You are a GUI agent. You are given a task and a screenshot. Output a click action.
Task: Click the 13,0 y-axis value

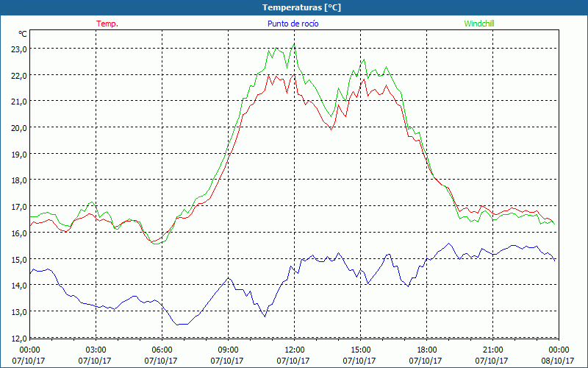(18, 311)
